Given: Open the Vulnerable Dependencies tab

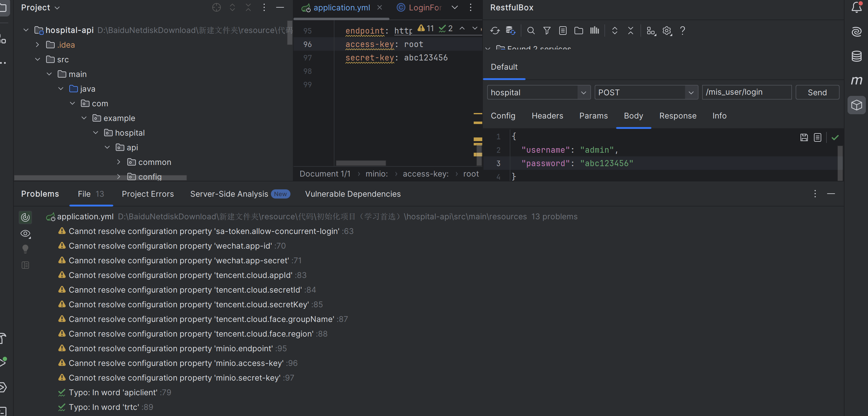Looking at the screenshot, I should coord(353,194).
